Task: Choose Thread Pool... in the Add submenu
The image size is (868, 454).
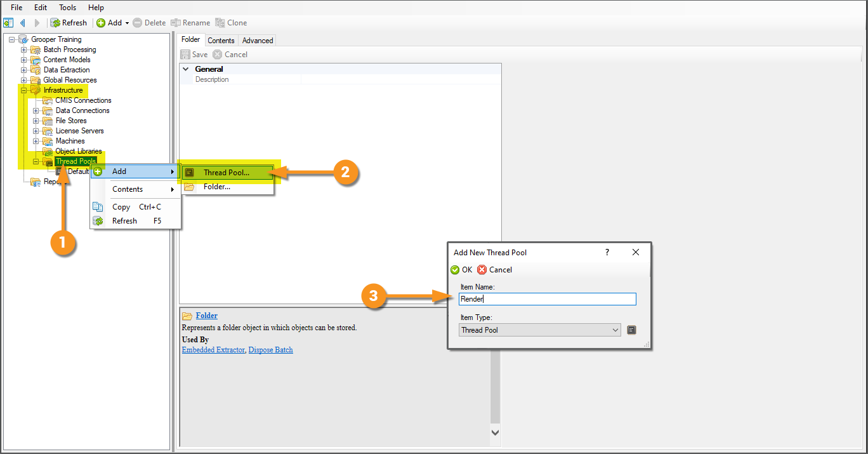Action: (x=228, y=173)
